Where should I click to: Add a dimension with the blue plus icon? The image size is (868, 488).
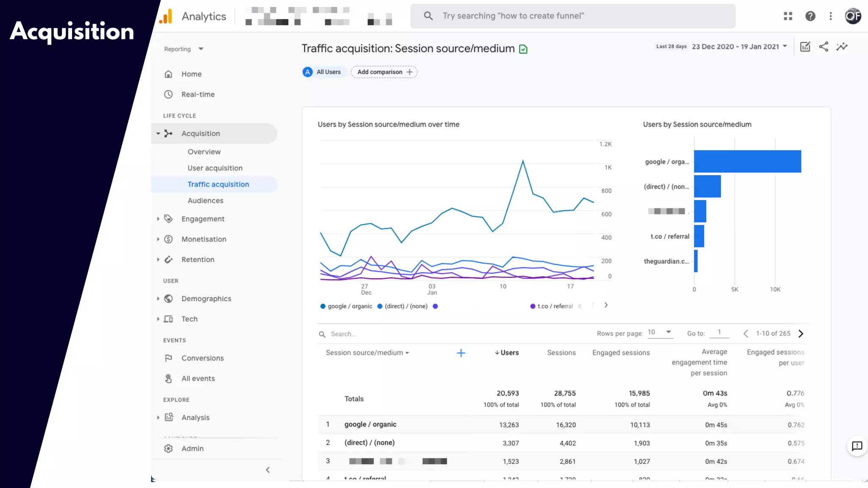pos(461,353)
